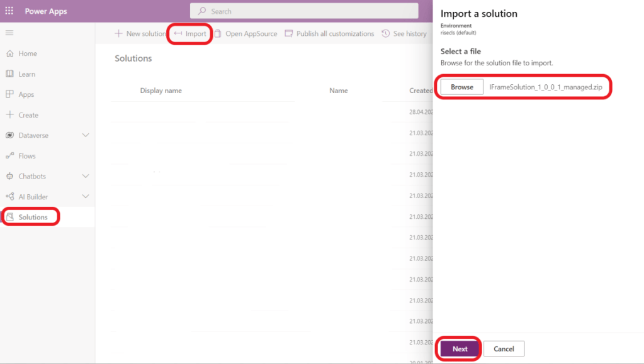
Task: Click See history in the command bar
Action: pyautogui.click(x=404, y=34)
